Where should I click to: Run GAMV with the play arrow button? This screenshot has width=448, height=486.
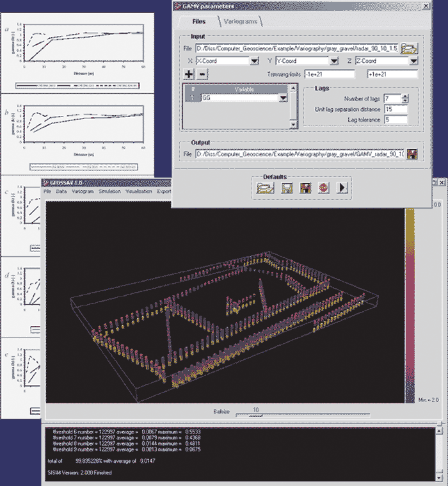coord(342,188)
